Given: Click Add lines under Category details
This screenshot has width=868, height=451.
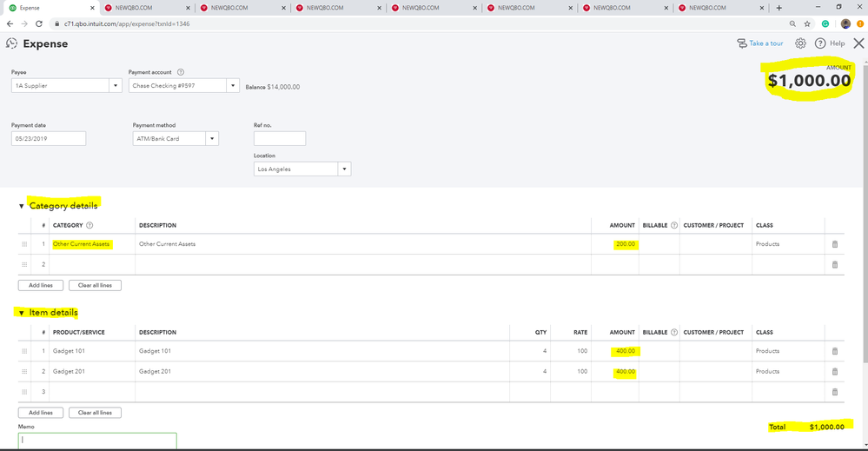Looking at the screenshot, I should [x=41, y=286].
